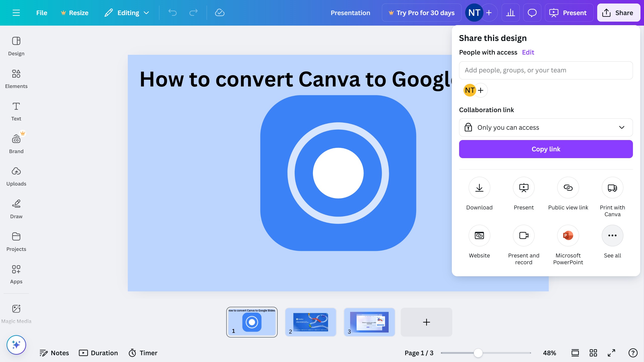
Task: Open Print with Canva option
Action: click(612, 188)
